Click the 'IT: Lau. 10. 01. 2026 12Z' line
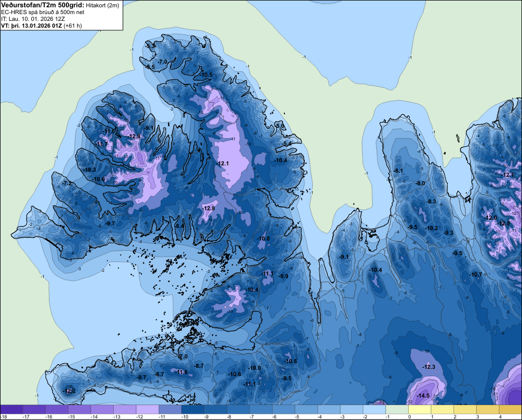The height and width of the screenshot is (420, 522). [x=33, y=19]
